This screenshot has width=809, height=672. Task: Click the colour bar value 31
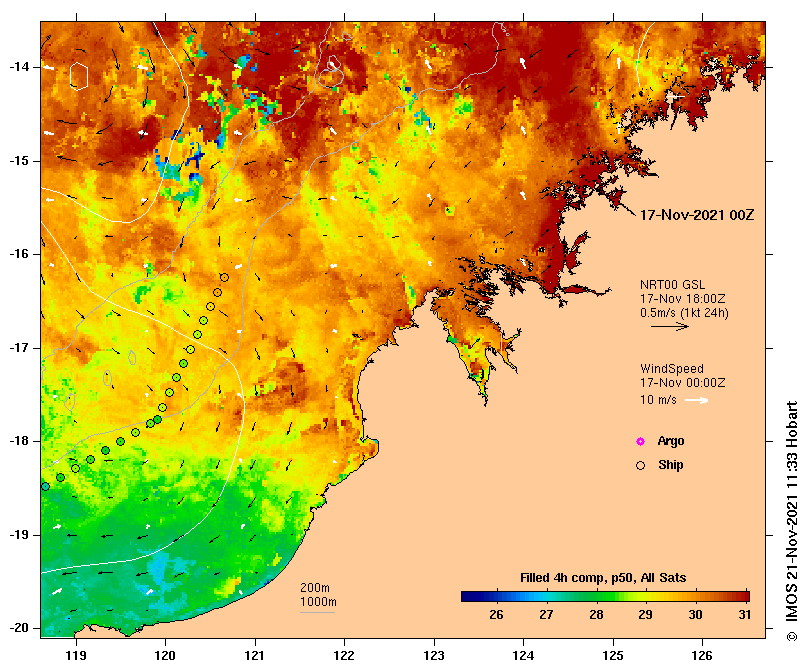click(744, 615)
